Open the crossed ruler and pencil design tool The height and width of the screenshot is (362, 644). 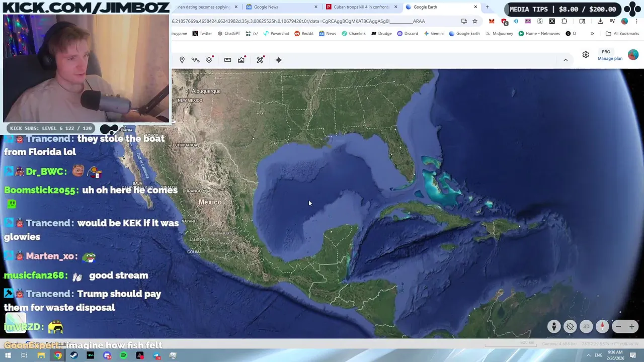260,60
